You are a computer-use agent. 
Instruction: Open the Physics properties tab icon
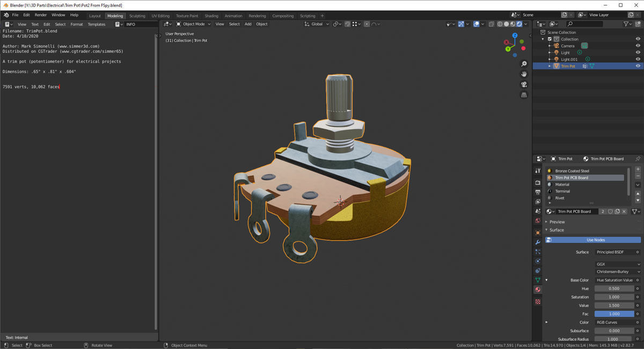pos(538,261)
